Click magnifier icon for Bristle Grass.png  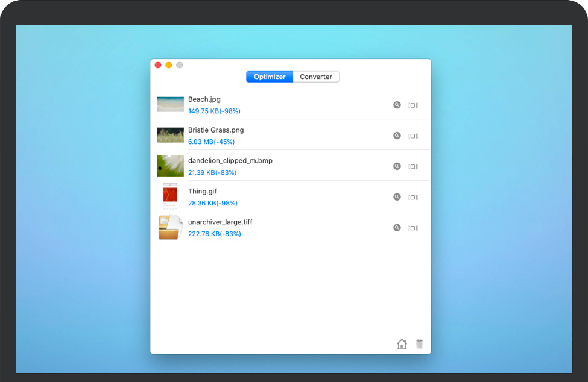397,136
